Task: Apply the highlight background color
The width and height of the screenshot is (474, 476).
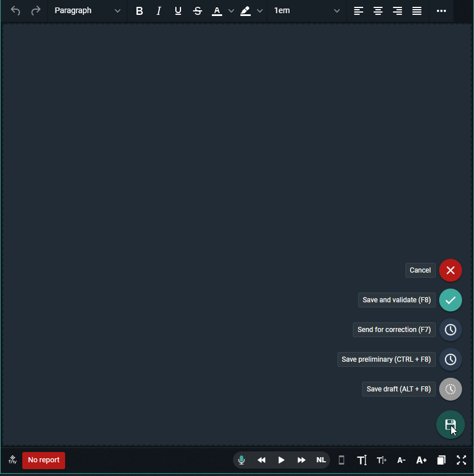Action: pos(246,11)
